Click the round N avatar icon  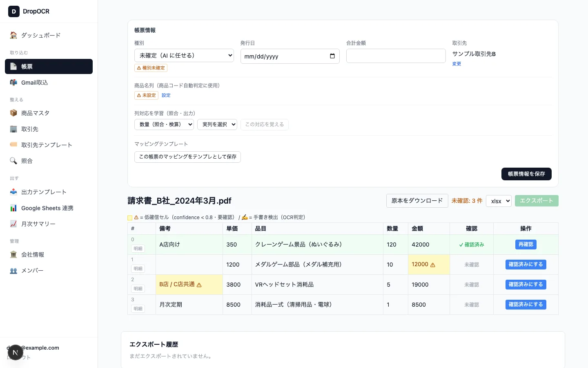coord(16,352)
